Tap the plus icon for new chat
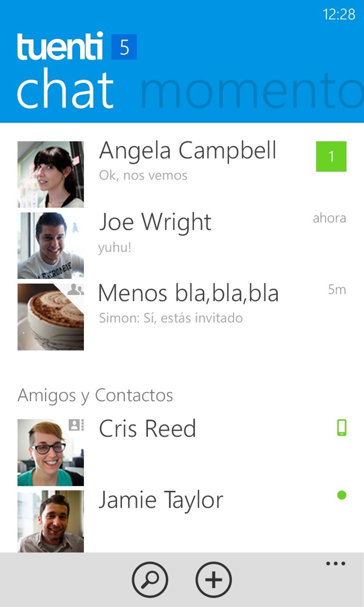Screen dimensions: 364x607 (x=214, y=580)
